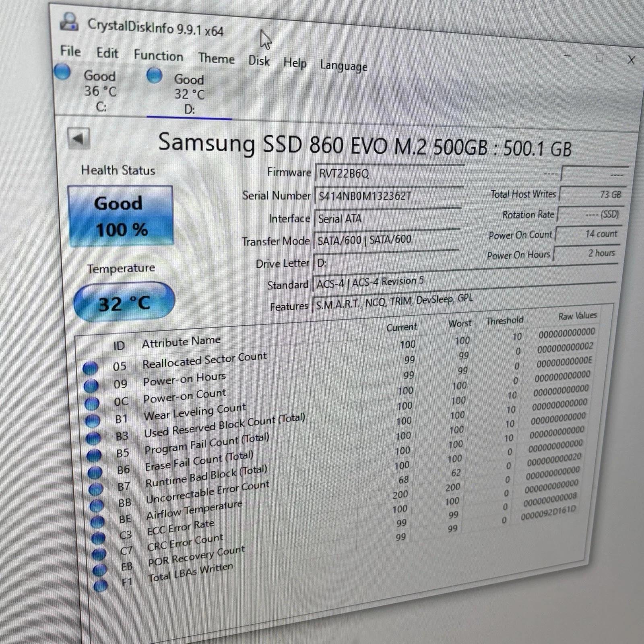Open the Language menu
The image size is (644, 644).
(343, 66)
